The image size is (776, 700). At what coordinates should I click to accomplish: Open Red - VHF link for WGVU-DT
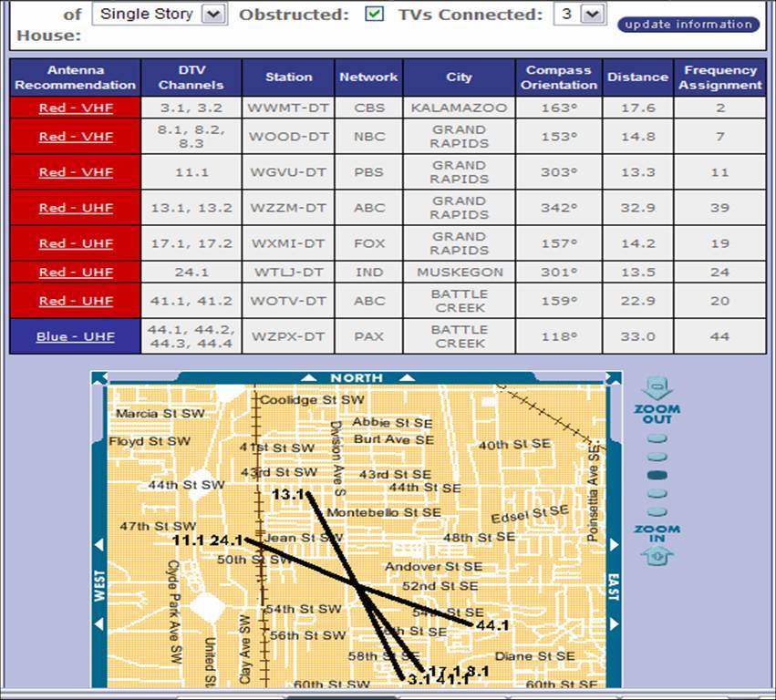tap(76, 172)
